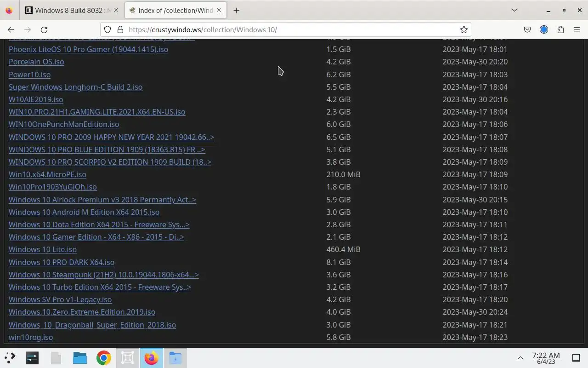The width and height of the screenshot is (588, 368).
Task: Click the 8.1 GiB size of PRO DARK X64
Action: coord(339,262)
